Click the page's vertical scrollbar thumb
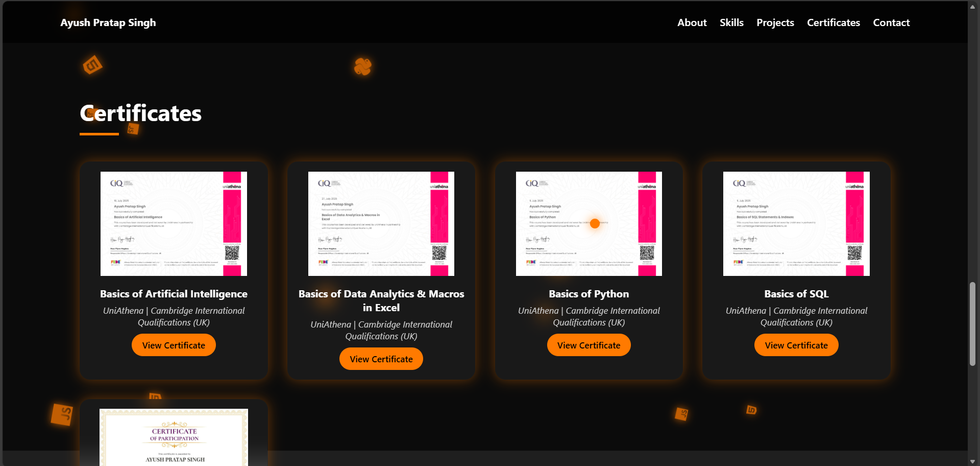The image size is (980, 466). pos(972,323)
